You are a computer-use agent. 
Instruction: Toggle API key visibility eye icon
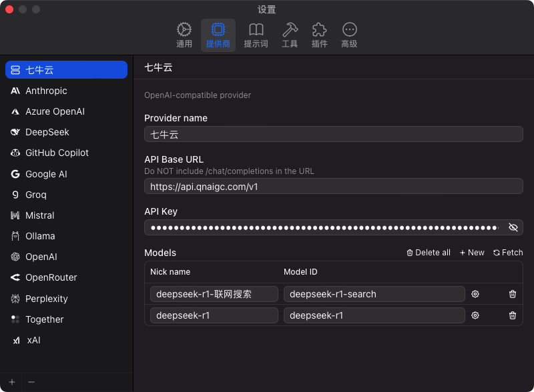pos(513,227)
